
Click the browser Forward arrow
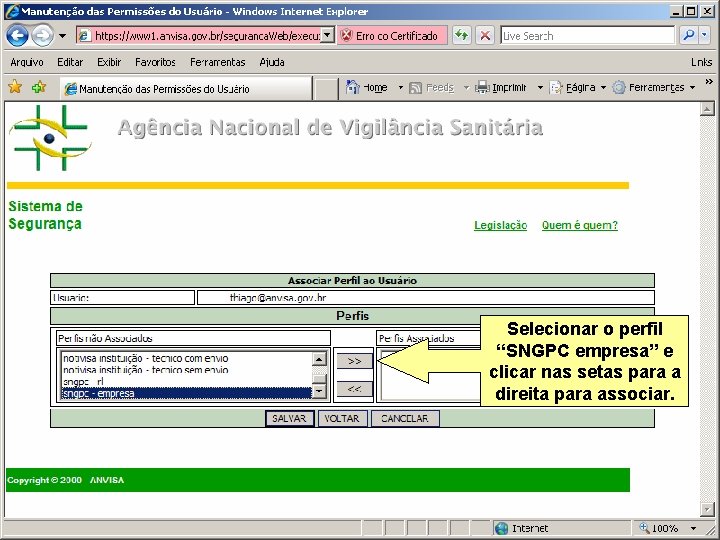tap(42, 35)
